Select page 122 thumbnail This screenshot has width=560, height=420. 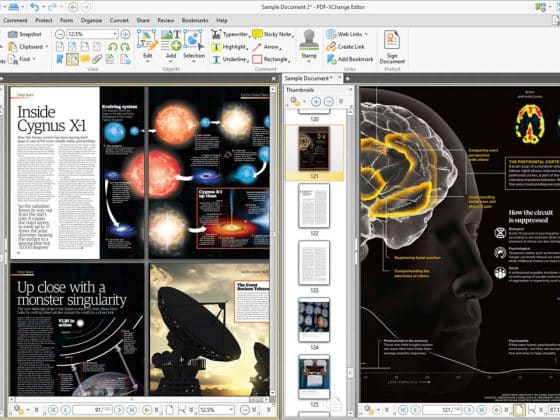coord(314,206)
